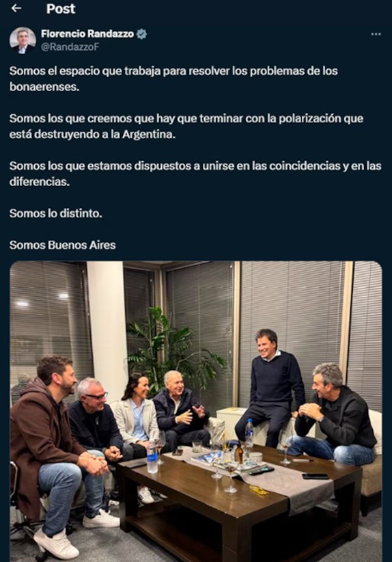Click the paragraph about coincidencias y diferencias

click(195, 174)
